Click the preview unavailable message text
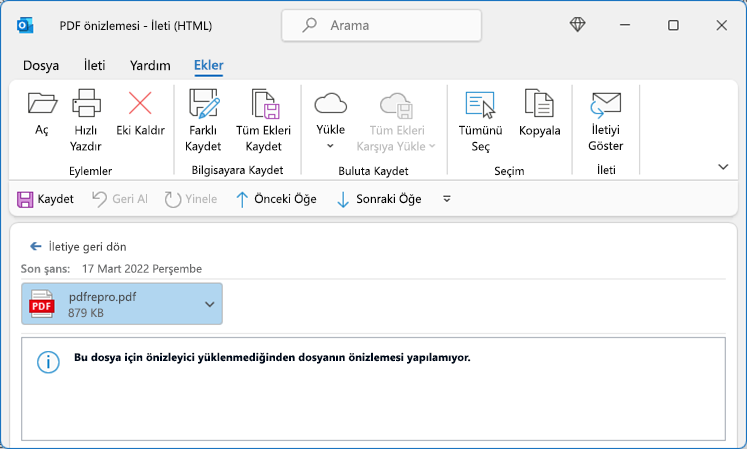Screen dimensions: 747x449 [x=272, y=357]
